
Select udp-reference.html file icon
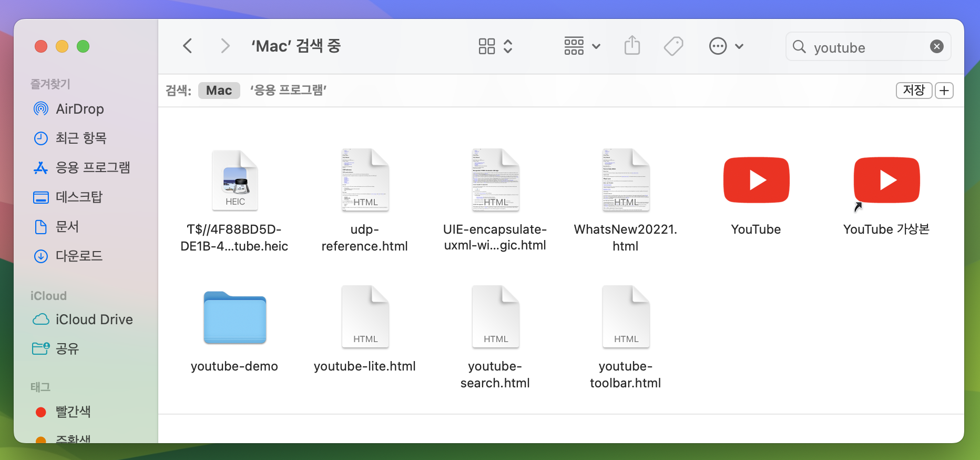365,180
